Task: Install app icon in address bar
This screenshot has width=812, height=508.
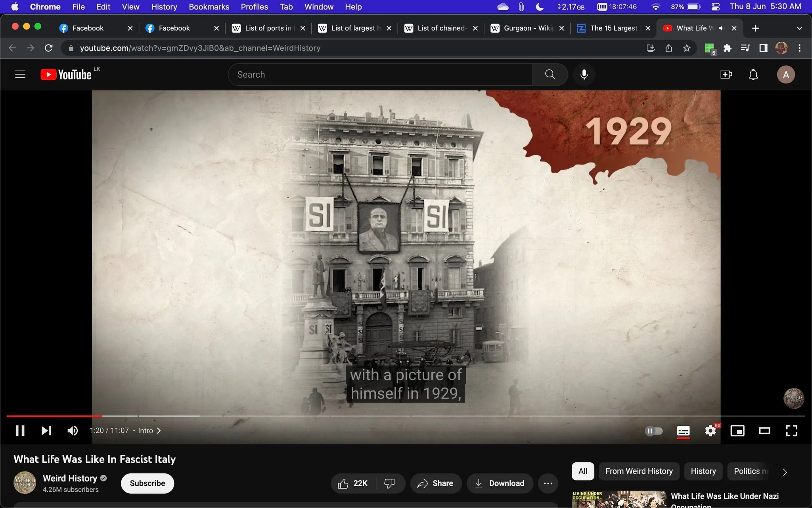Action: (x=651, y=48)
